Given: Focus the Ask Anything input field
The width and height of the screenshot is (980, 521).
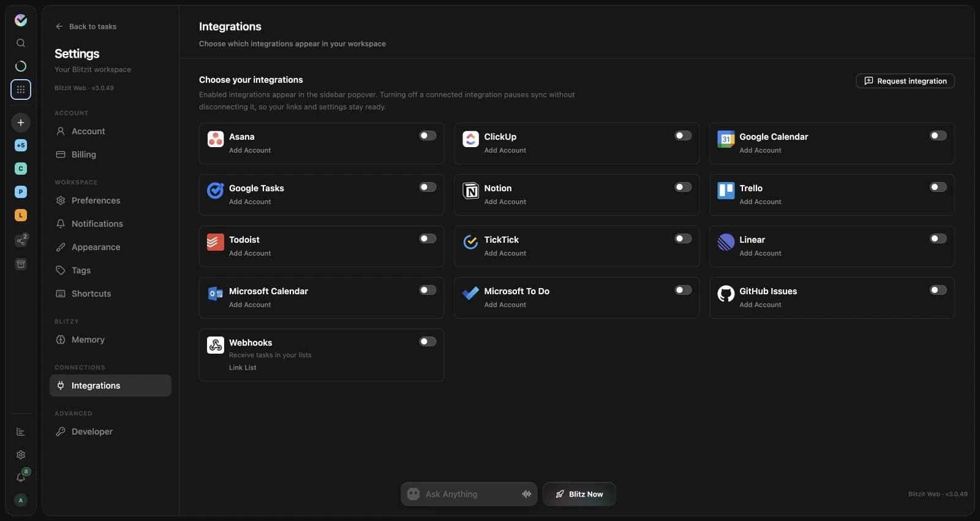Looking at the screenshot, I should (x=469, y=494).
